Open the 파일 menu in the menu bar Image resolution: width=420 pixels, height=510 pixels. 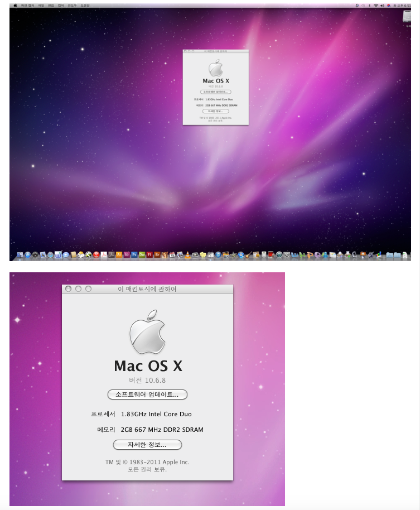(41, 5)
